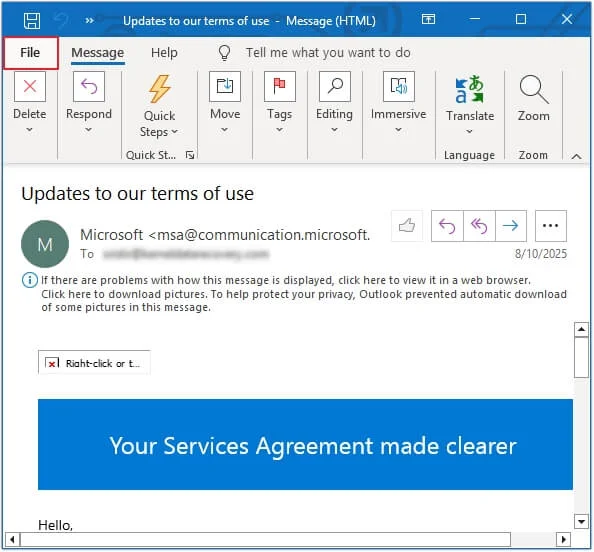Viewport: 594px width, 552px height.
Task: Click the Move folder icon
Action: tap(225, 86)
